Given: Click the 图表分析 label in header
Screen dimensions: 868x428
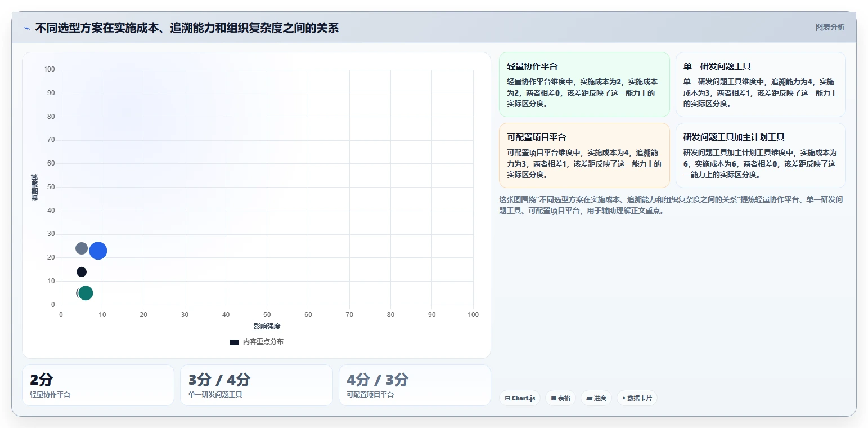Looking at the screenshot, I should tap(830, 27).
